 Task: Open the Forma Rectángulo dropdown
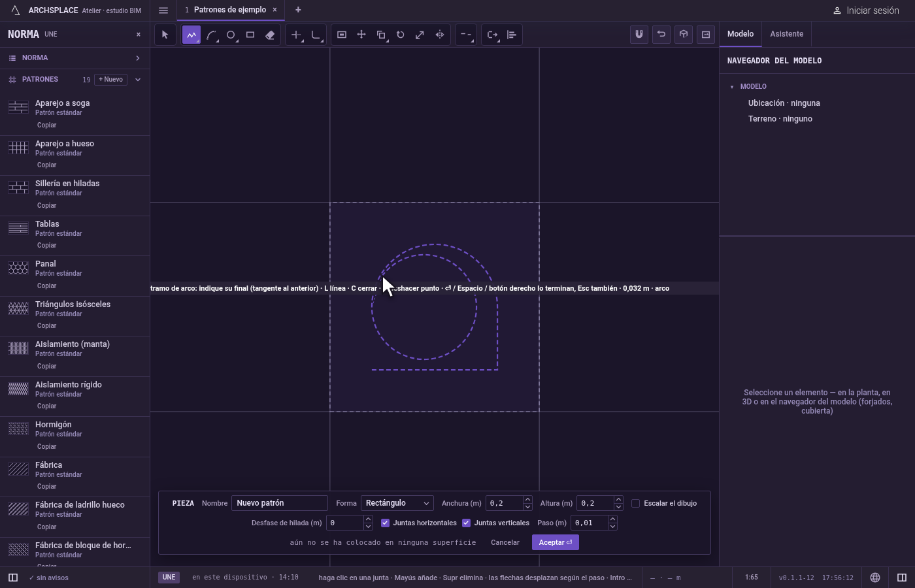tap(397, 503)
